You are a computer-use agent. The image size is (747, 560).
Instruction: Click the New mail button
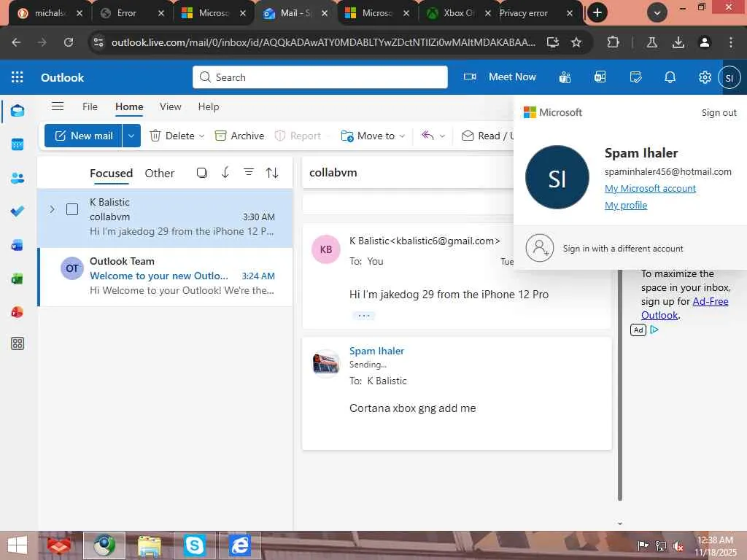click(x=83, y=136)
